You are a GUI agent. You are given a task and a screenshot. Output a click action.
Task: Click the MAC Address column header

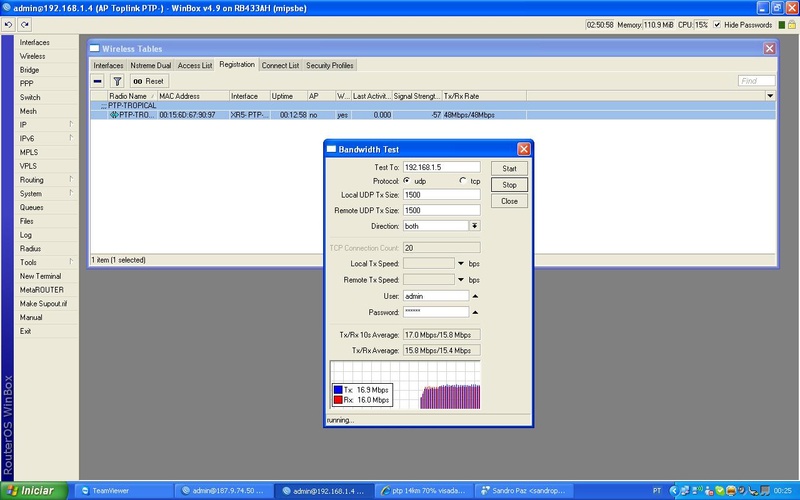pyautogui.click(x=193, y=95)
